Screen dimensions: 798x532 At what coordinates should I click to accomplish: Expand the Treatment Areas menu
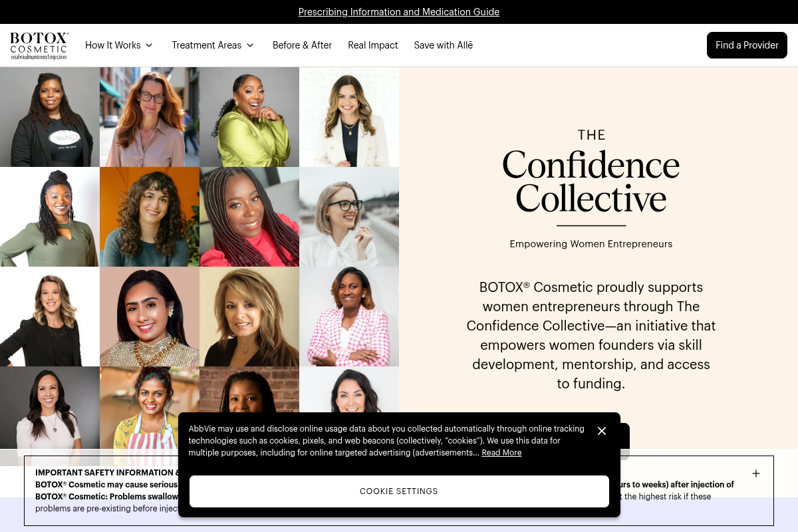click(213, 45)
